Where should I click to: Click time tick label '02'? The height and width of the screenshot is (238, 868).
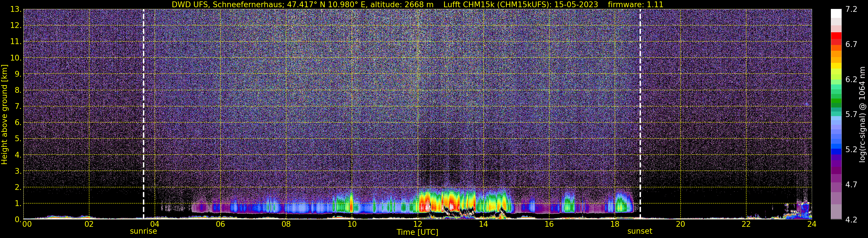click(89, 224)
